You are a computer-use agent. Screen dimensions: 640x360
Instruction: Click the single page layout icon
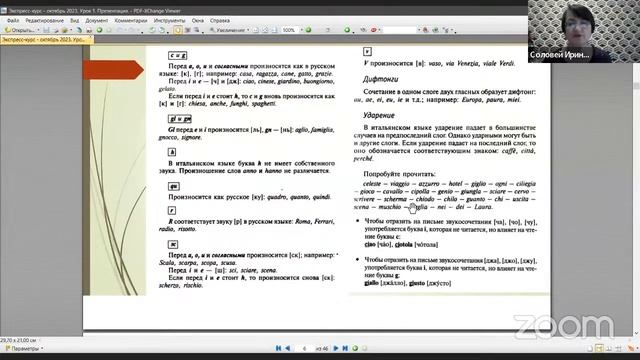[x=590, y=348]
